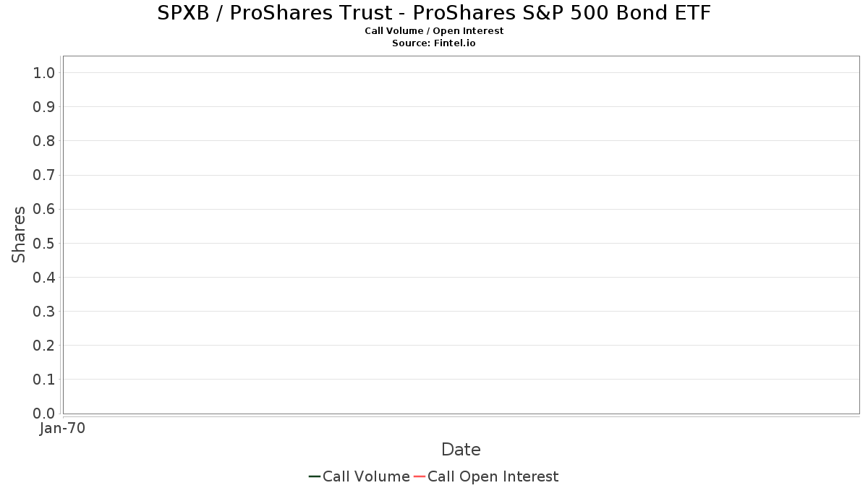868x488 pixels.
Task: Click the 0.0 value on the y-axis
Action: pos(44,413)
